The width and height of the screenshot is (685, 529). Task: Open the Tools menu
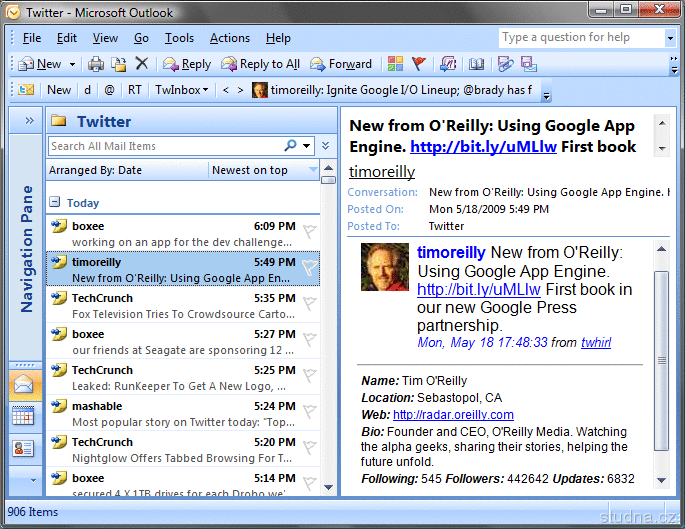(179, 38)
